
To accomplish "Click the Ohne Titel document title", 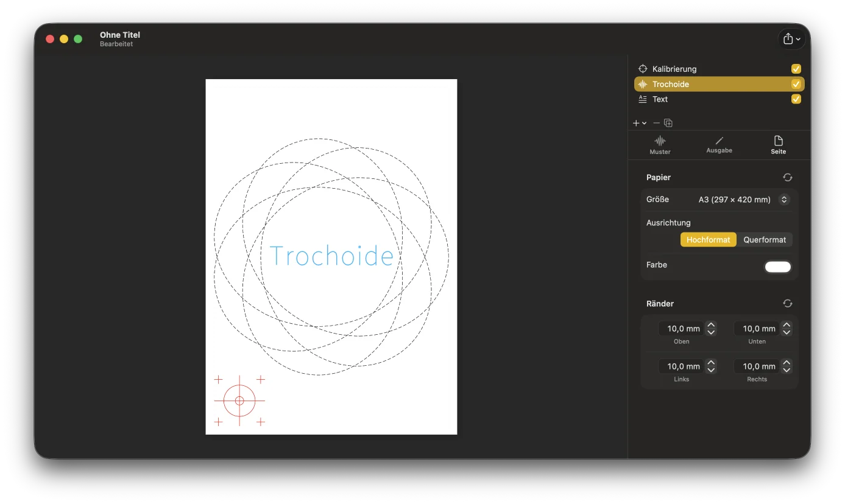I will click(x=120, y=35).
